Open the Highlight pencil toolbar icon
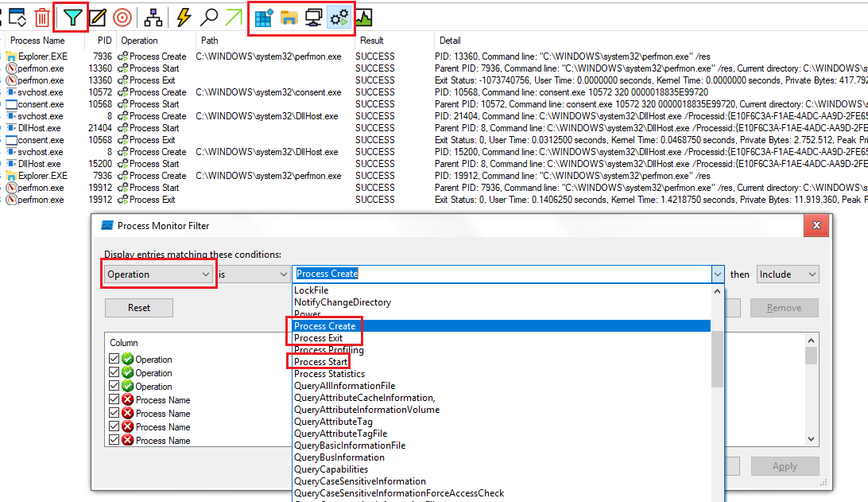The width and height of the screenshot is (868, 502). coord(98,18)
